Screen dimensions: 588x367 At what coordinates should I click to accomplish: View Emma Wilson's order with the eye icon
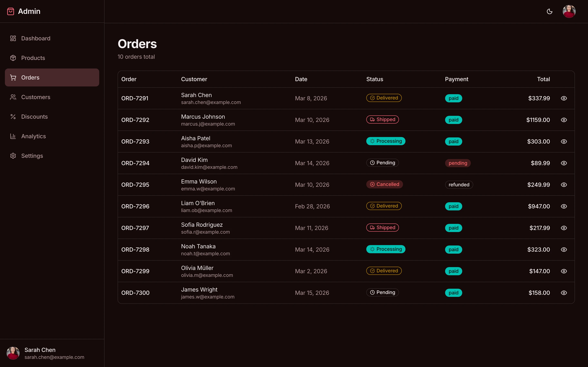(x=564, y=185)
